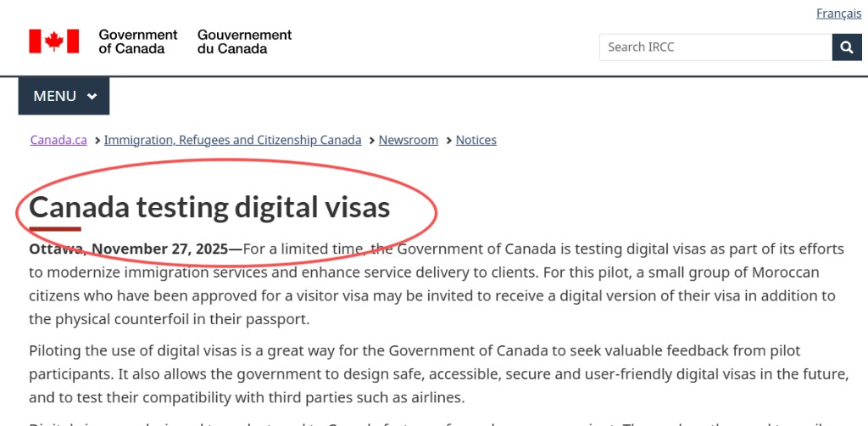Go to the Canada.ca breadcrumb link

click(58, 140)
